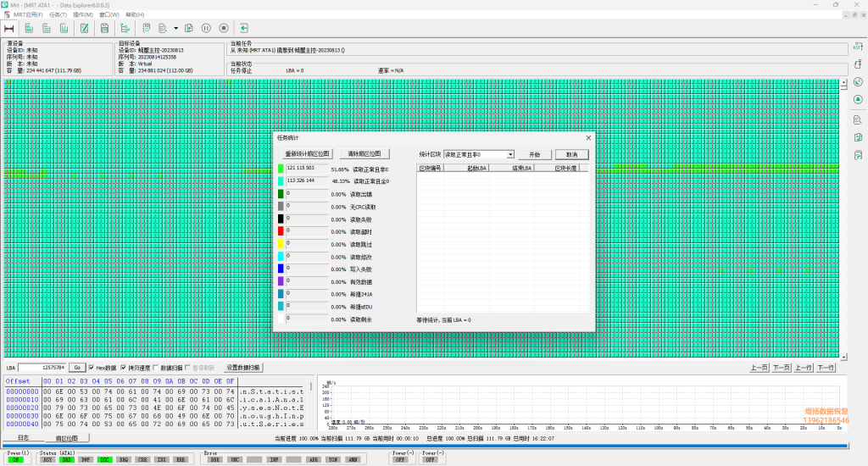Image resolution: width=868 pixels, height=466 pixels.
Task: Click the second icon in the right sidebar
Action: 858,64
